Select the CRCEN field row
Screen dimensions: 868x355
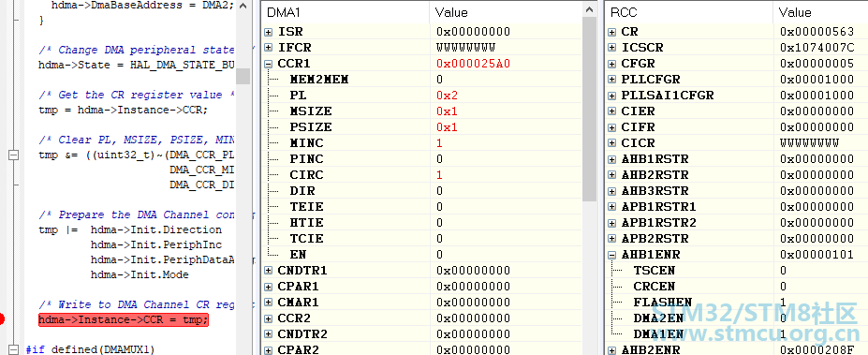coord(736,287)
